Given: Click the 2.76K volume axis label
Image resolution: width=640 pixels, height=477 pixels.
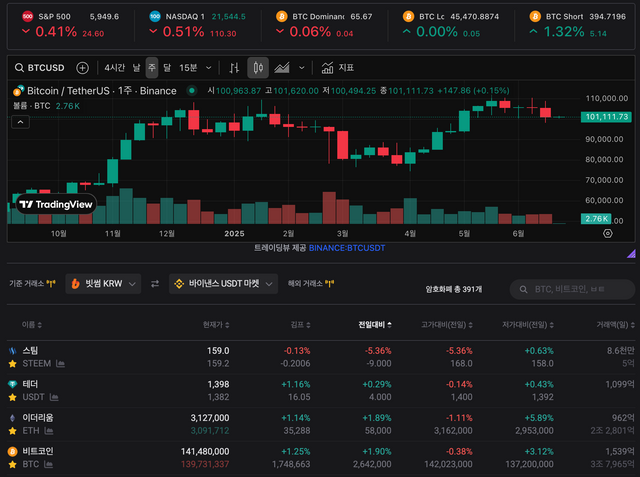Looking at the screenshot, I should (596, 219).
